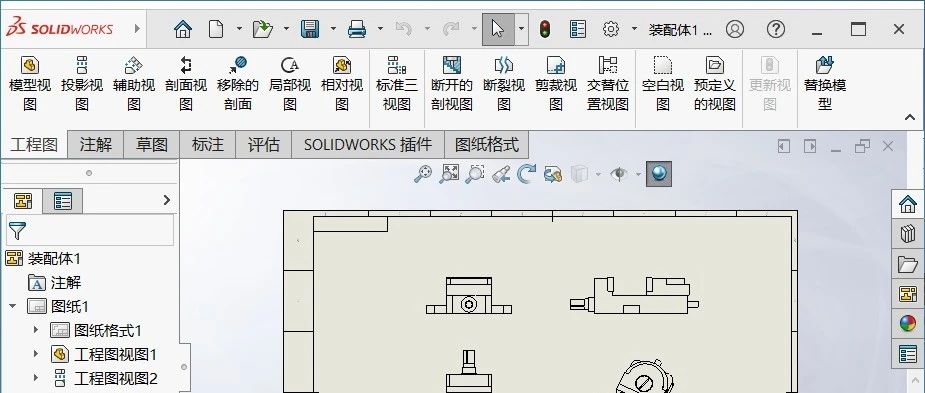Create a new document
925x393 pixels.
(x=216, y=29)
